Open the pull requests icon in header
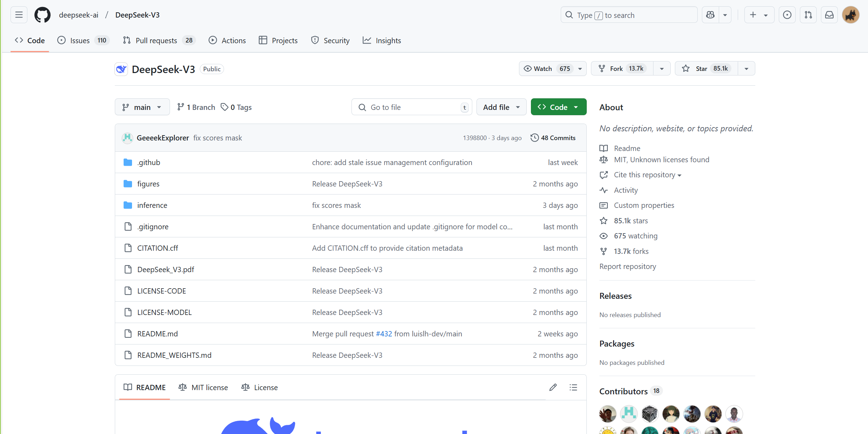 [x=808, y=15]
